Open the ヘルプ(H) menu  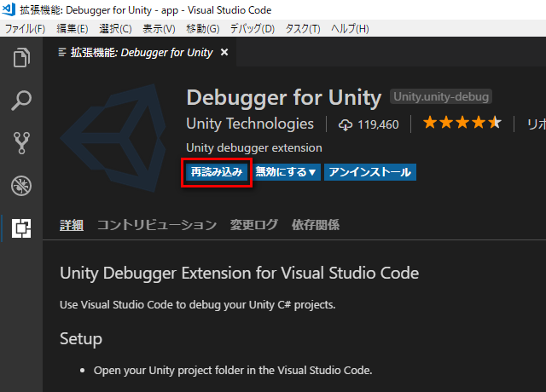(350, 28)
